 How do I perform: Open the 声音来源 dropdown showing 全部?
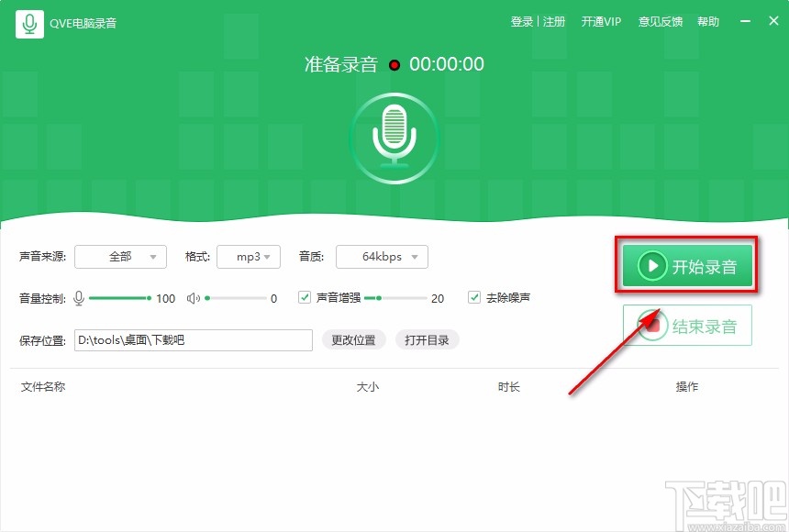tap(119, 257)
